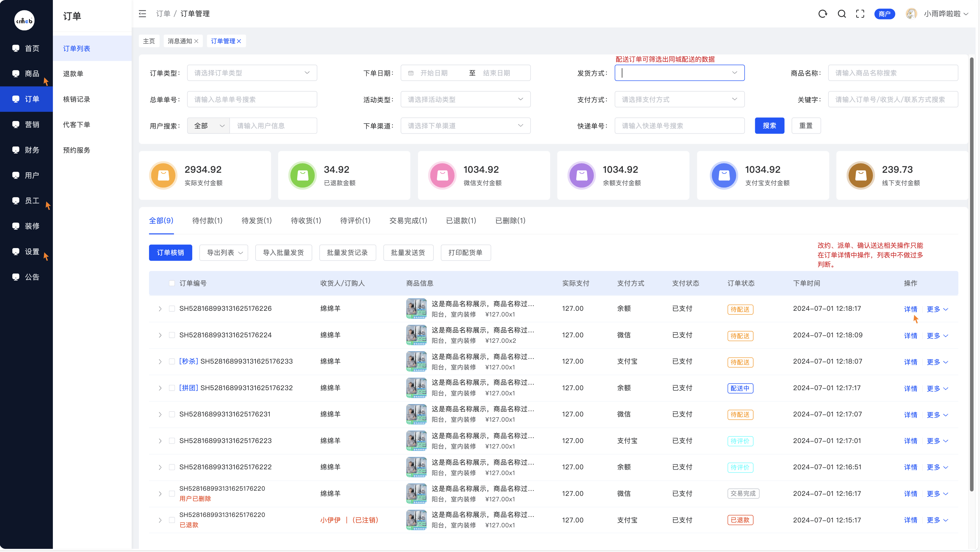Check the box for order SH528168993131625176224
The width and height of the screenshot is (980, 552).
tap(172, 335)
